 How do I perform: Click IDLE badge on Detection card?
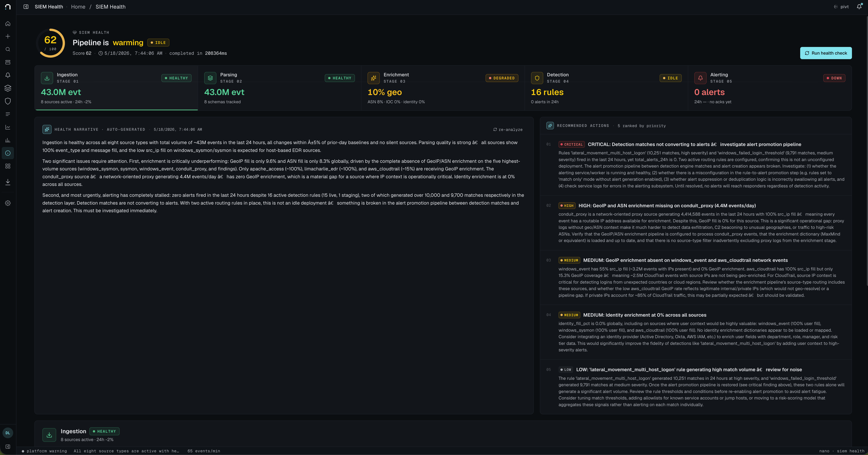[x=670, y=78]
